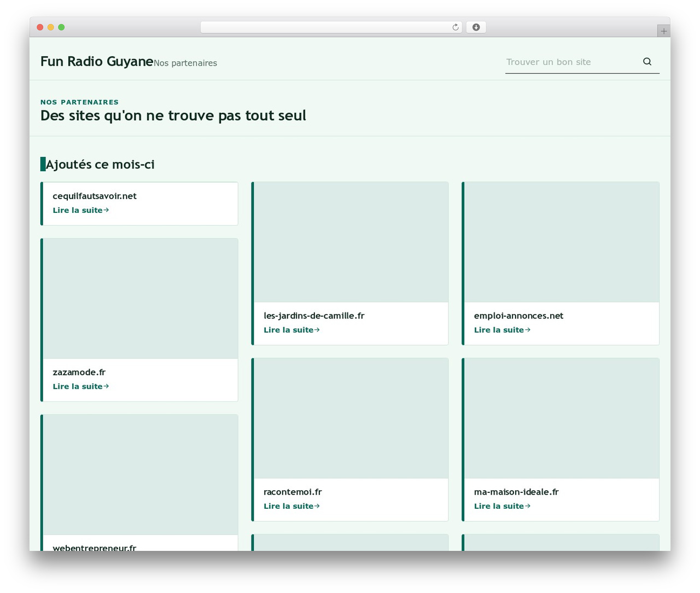Click the 'Des sites qu'on ne trouve pas tout seul' heading

coord(173,115)
